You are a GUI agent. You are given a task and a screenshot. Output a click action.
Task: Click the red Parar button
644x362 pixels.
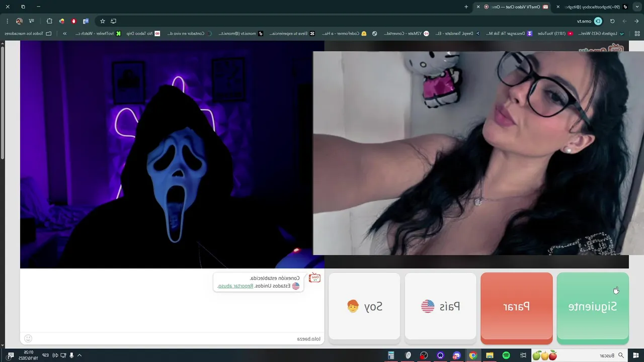point(517,308)
